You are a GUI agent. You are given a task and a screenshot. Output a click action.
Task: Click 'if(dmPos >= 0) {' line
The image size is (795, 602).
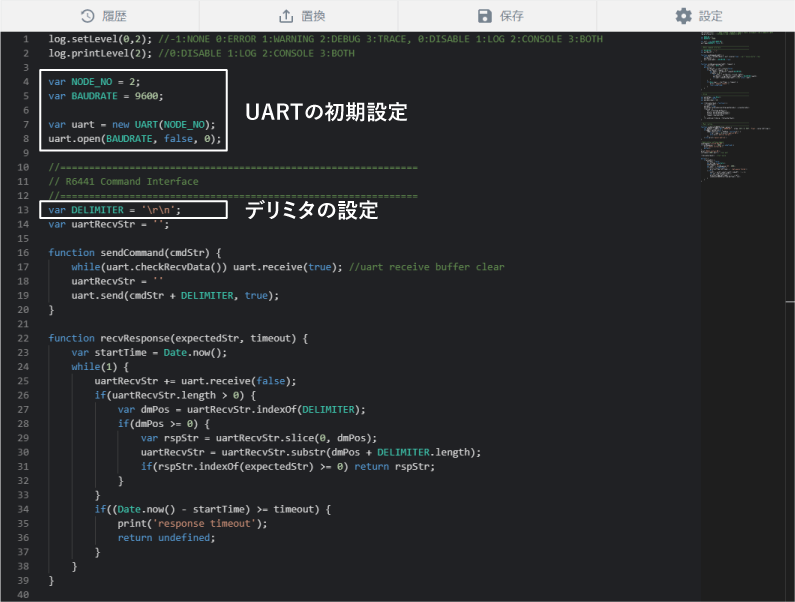(163, 423)
